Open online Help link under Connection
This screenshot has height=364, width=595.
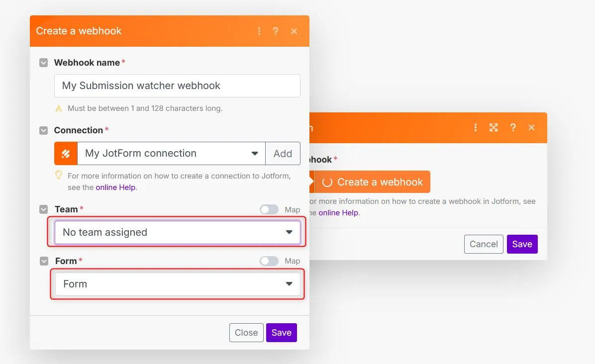tap(115, 187)
